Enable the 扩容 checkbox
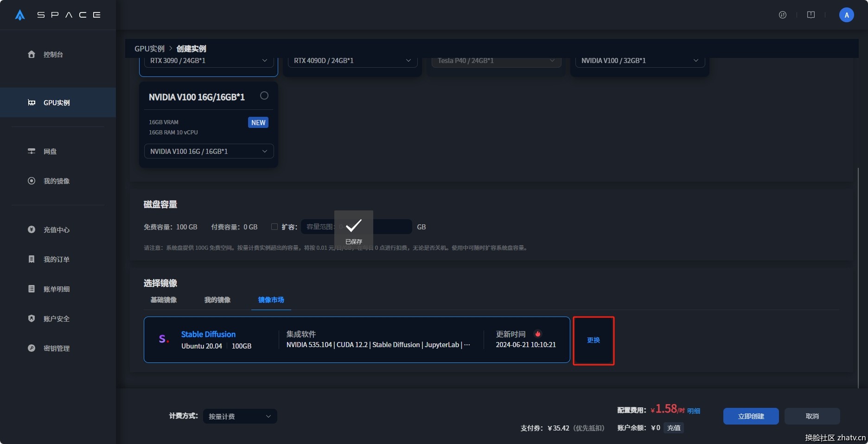The height and width of the screenshot is (444, 868). click(x=274, y=227)
